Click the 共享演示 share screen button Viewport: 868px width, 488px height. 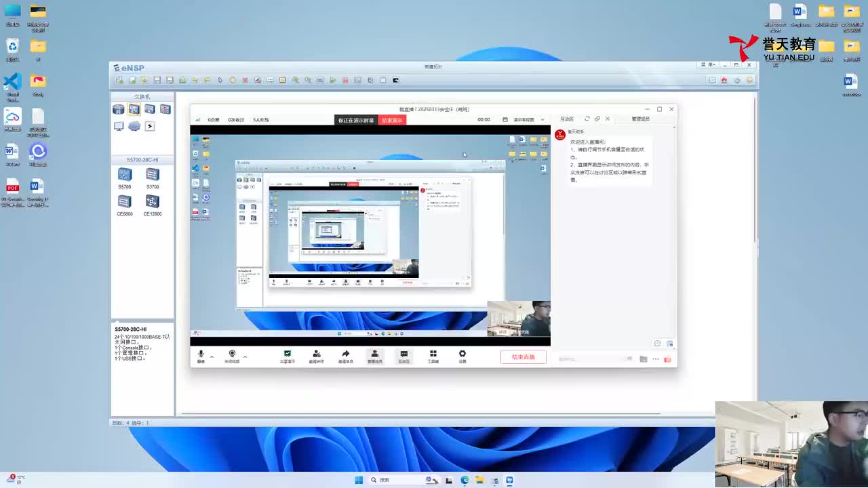(x=288, y=357)
